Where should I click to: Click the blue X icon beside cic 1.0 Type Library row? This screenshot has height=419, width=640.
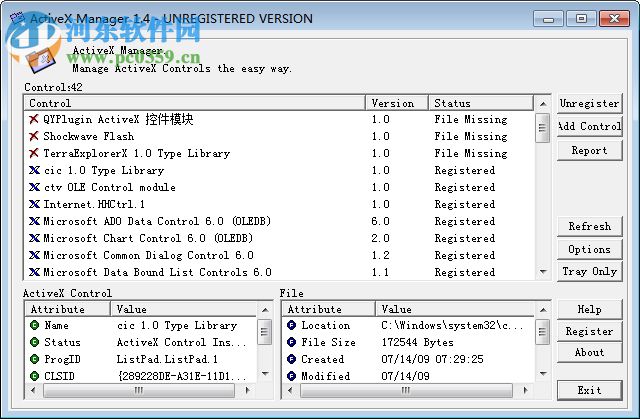pos(34,170)
